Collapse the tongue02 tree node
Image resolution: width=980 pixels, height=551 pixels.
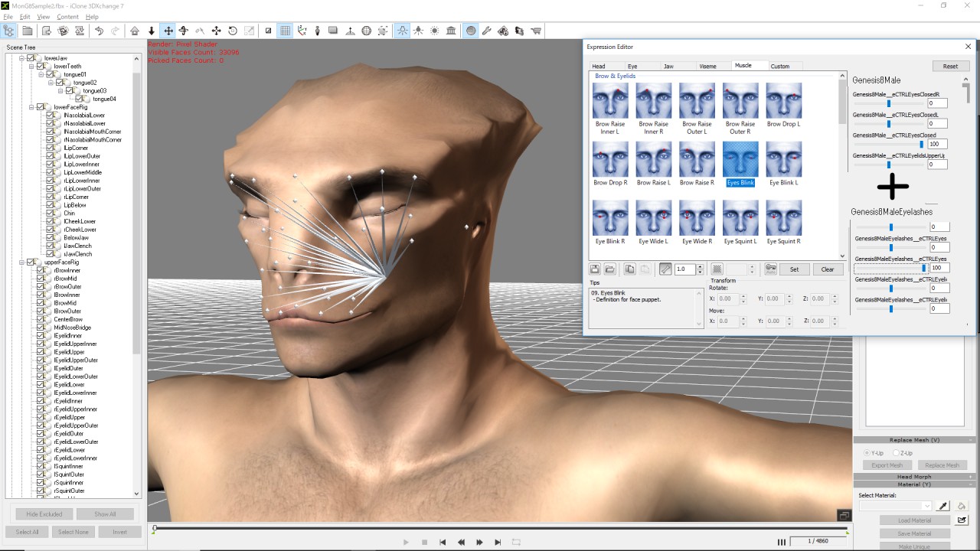[51, 83]
